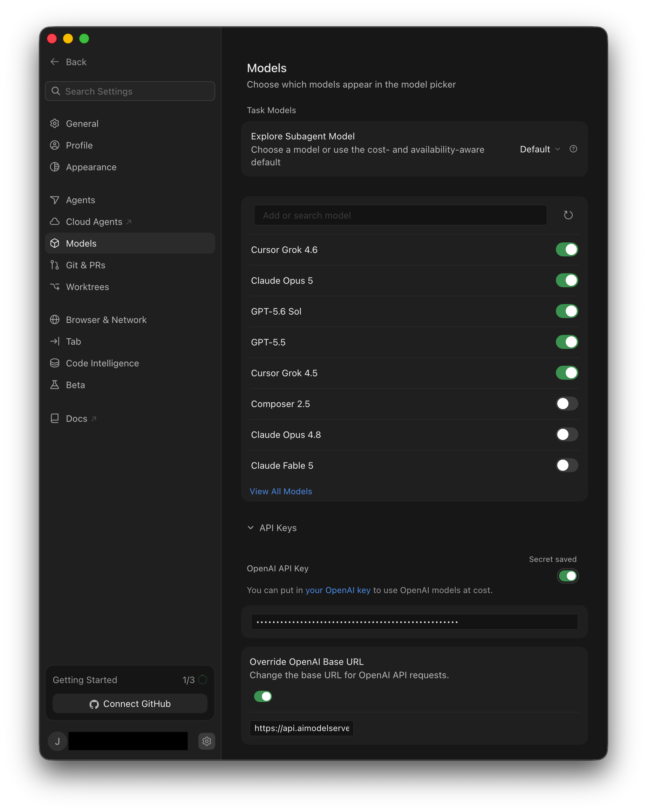Open the 'your OpenAI key' link
This screenshot has width=647, height=812.
[338, 590]
